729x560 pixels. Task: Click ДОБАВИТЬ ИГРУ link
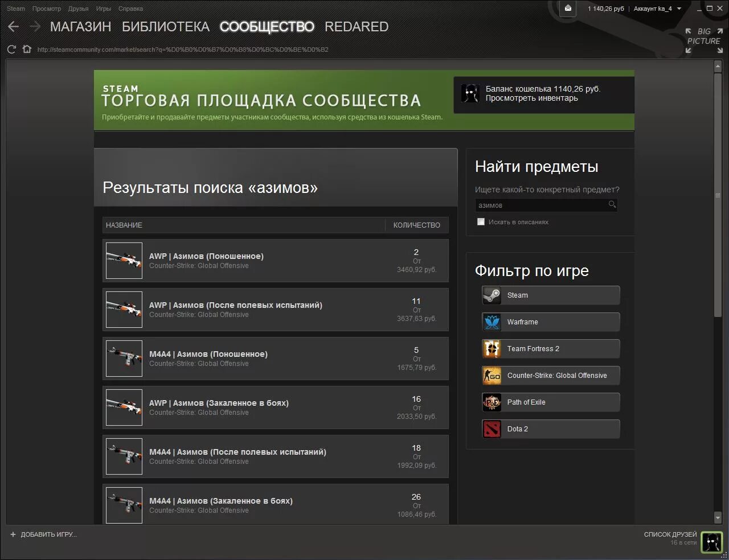pos(48,534)
